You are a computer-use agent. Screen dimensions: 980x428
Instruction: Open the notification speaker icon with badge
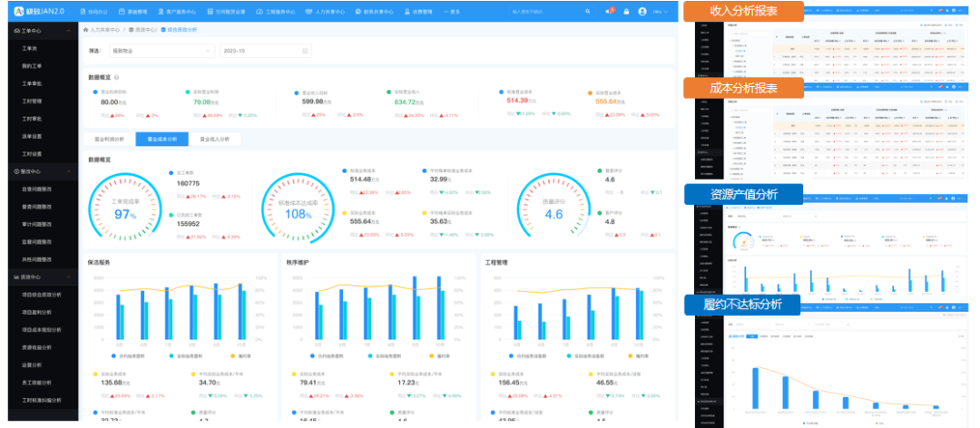pos(609,12)
